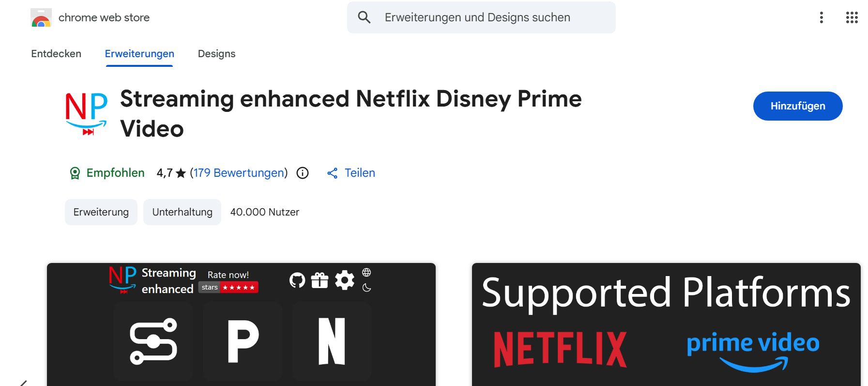
Task: Click the rating info icon
Action: point(303,173)
